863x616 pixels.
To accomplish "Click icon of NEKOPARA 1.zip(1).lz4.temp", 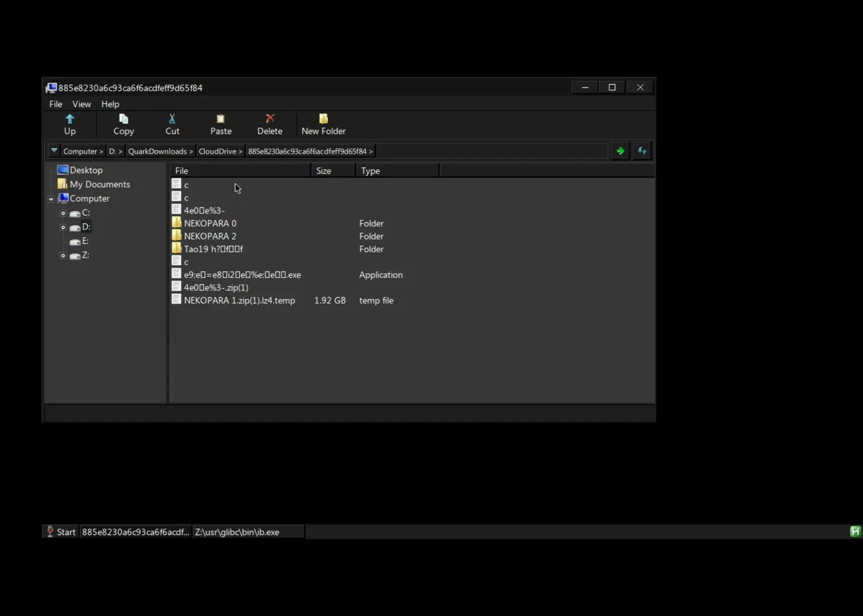I will [x=176, y=299].
